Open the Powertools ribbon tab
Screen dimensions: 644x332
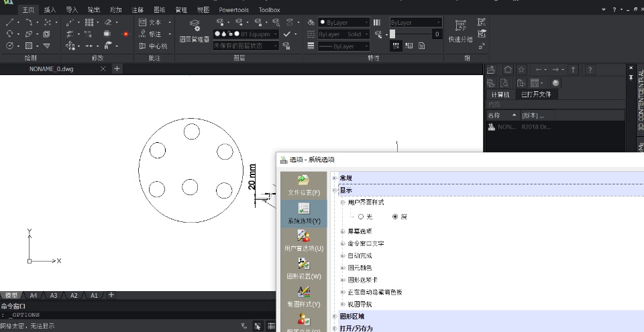(233, 10)
